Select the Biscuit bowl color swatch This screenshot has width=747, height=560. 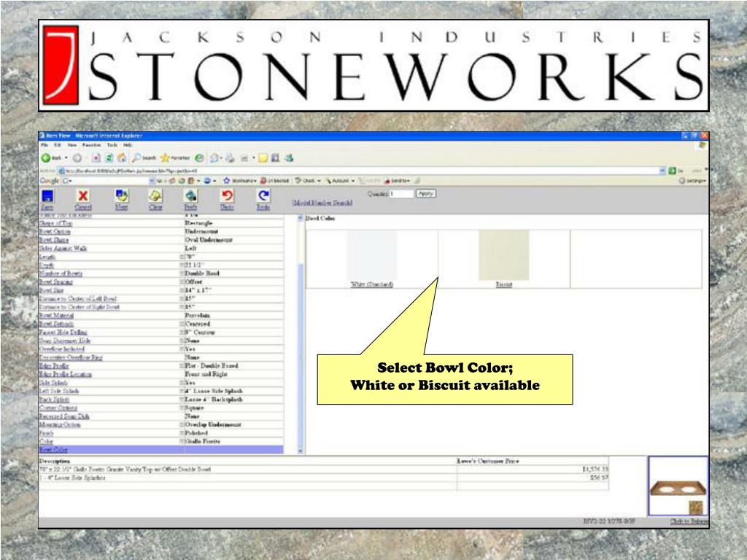click(504, 254)
